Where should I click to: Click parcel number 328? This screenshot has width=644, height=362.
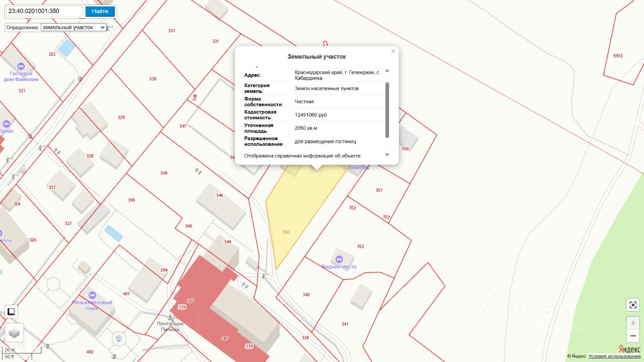[x=90, y=156]
